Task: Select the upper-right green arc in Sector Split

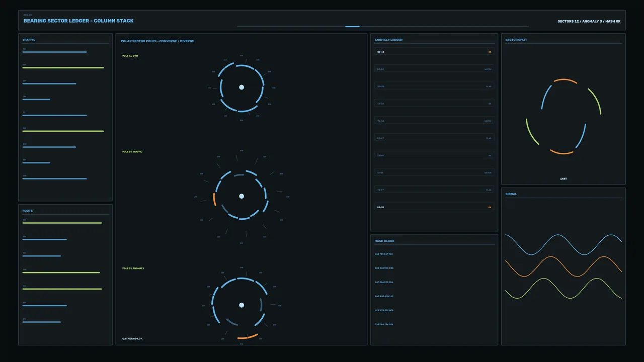Action: click(595, 101)
